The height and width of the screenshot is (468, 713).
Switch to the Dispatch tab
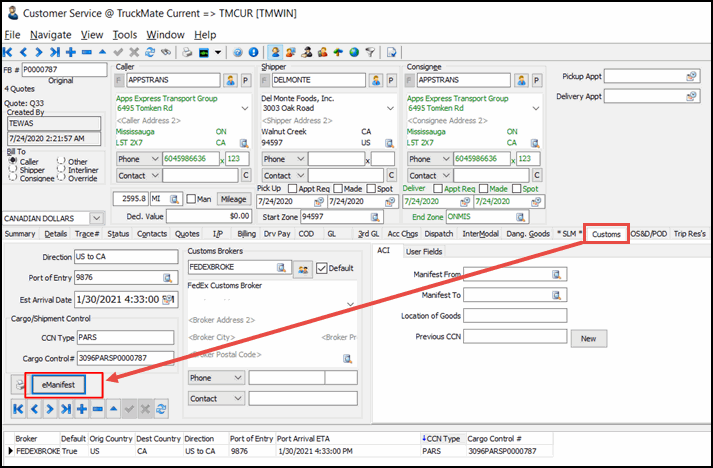[439, 234]
